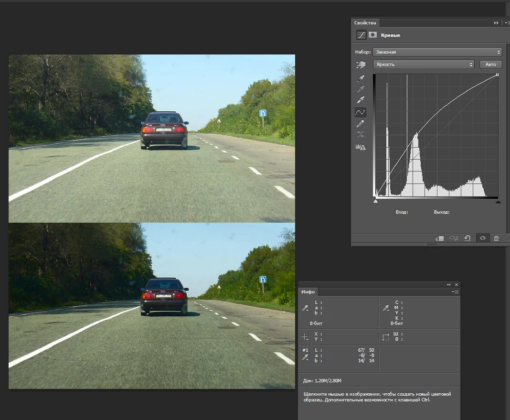510x420 pixels.
Task: Toggle adjustment layer visibility eye icon
Action: [483, 238]
